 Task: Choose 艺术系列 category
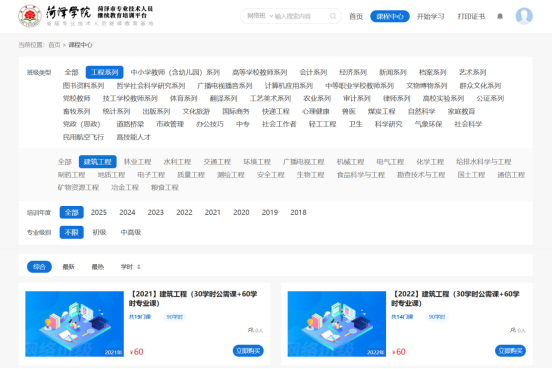coord(473,72)
